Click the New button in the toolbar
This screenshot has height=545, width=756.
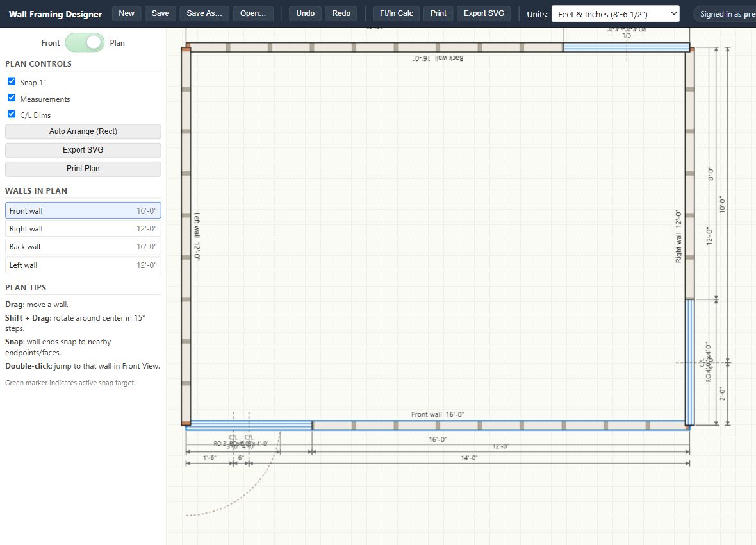[126, 13]
